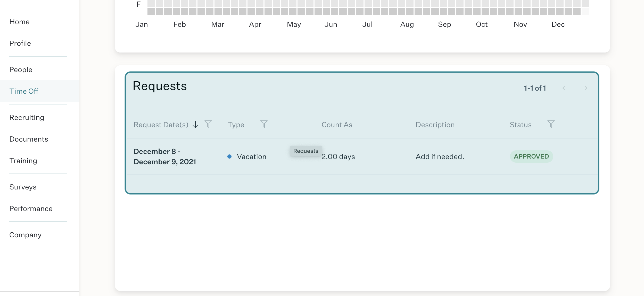
Task: Open the Home menu item
Action: [x=20, y=22]
